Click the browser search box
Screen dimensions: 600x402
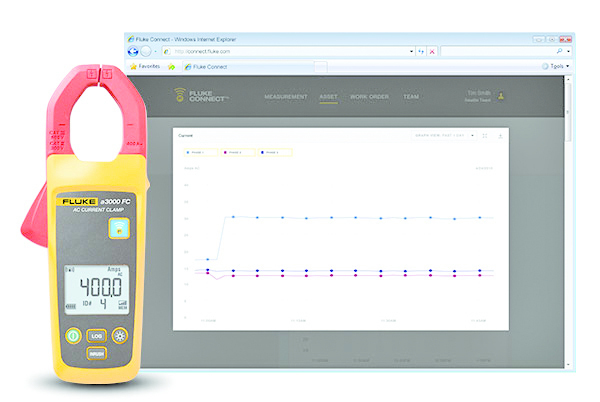click(498, 51)
